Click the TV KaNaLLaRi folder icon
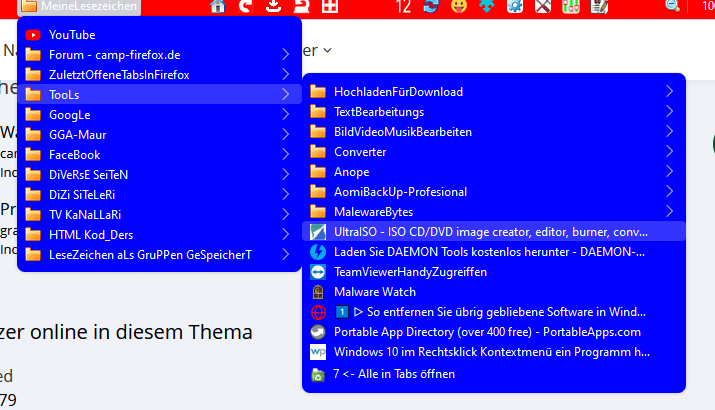The image size is (715, 410). click(33, 214)
